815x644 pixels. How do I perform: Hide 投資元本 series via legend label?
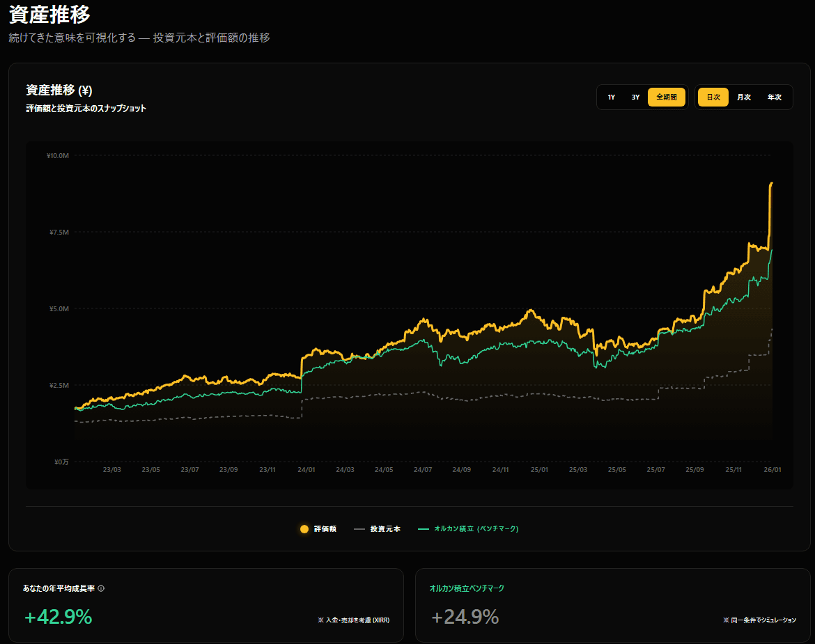click(x=385, y=529)
